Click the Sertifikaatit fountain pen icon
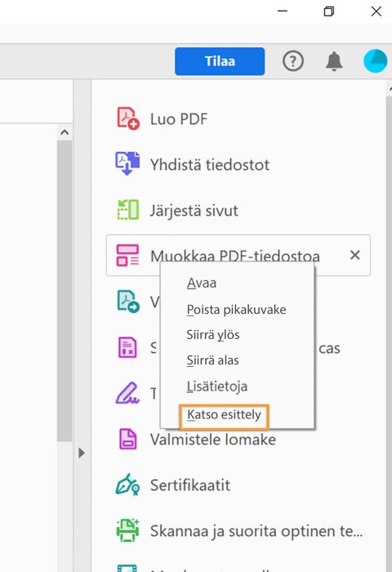This screenshot has width=392, height=572. click(x=127, y=485)
